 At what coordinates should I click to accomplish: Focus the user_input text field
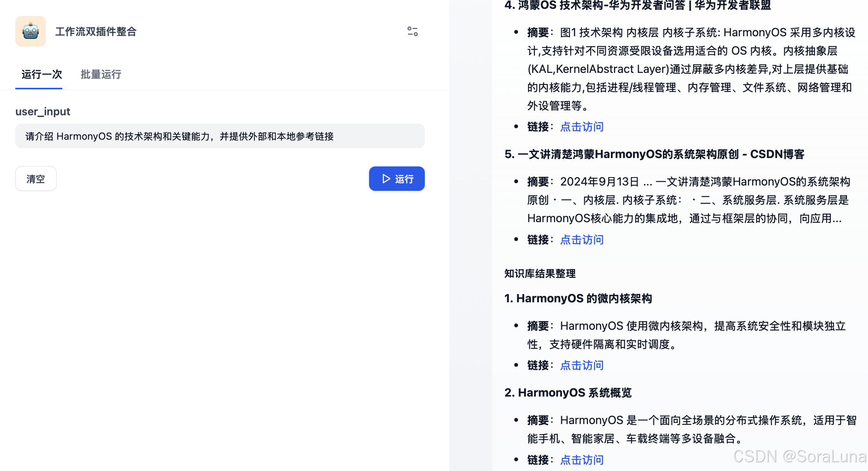point(220,136)
